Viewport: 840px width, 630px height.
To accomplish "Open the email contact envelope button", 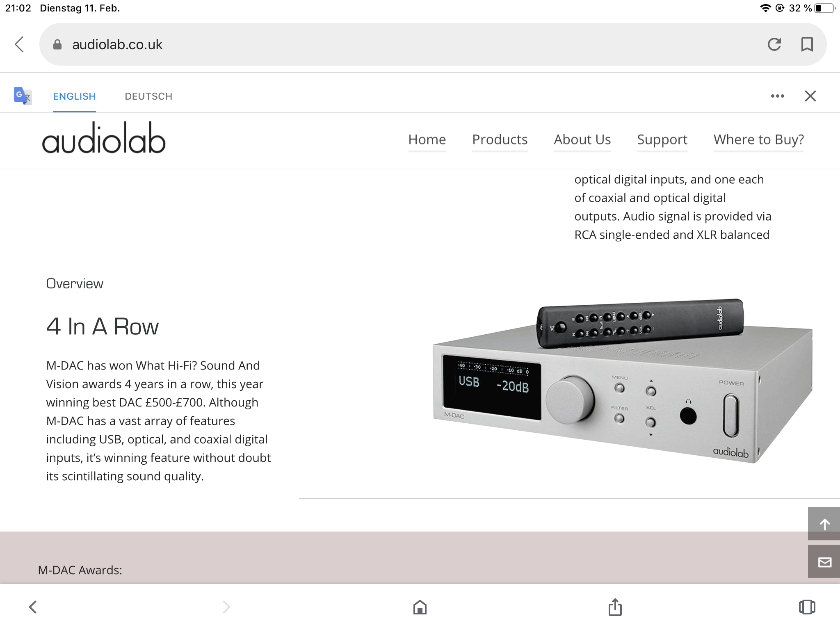I will coord(824,562).
